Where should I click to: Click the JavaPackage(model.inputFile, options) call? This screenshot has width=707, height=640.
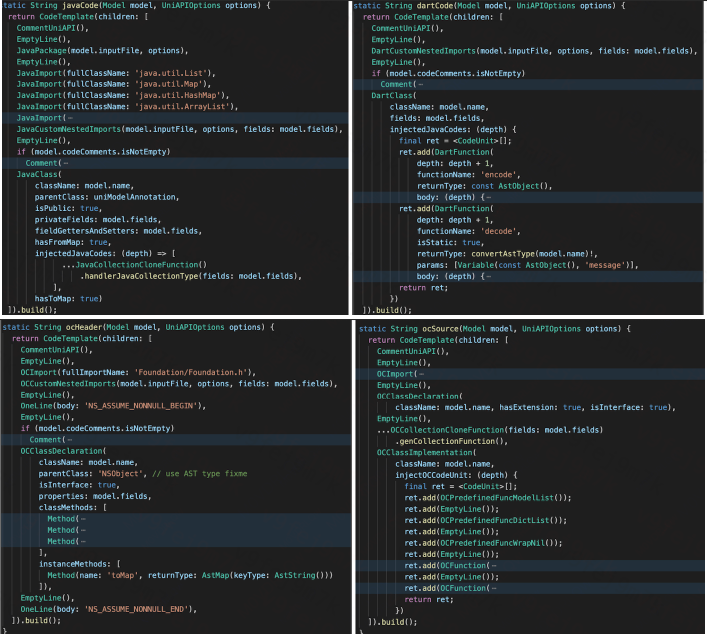100,51
